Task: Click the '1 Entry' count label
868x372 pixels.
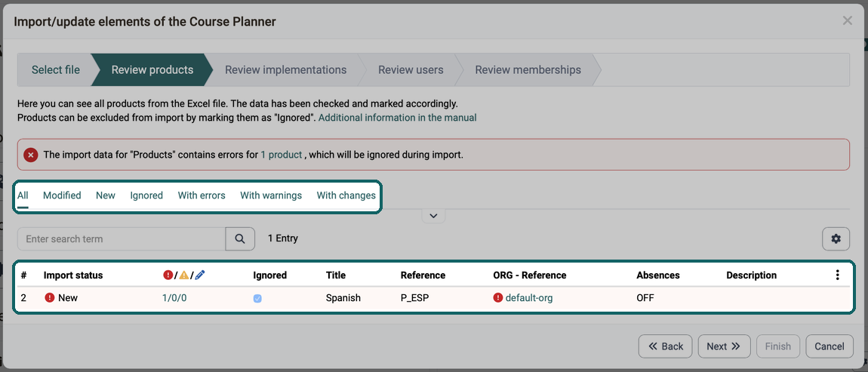Action: point(283,238)
